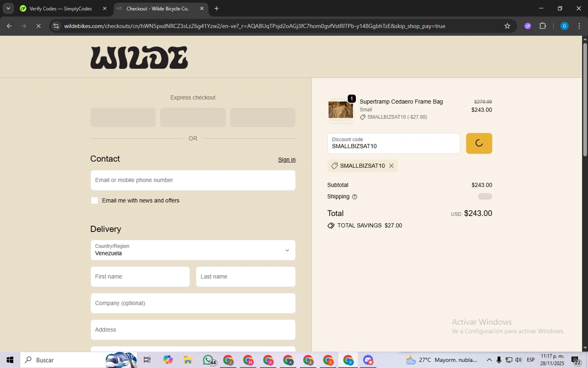Viewport: 588px width, 368px height.
Task: Open the Supertramp Cedaero Frame Bag thumbnail
Action: (x=340, y=110)
